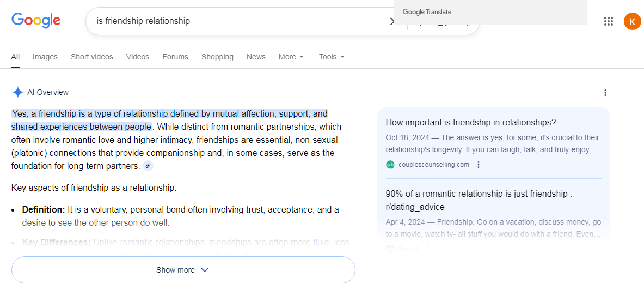Image resolution: width=644 pixels, height=283 pixels.
Task: Click the source link chip icon
Action: (148, 166)
